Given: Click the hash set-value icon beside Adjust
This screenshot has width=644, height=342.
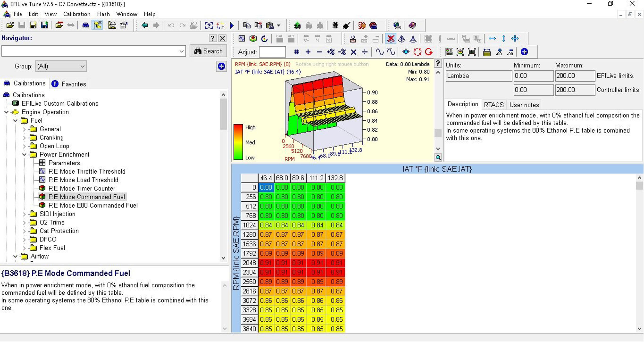Looking at the screenshot, I should (x=297, y=52).
